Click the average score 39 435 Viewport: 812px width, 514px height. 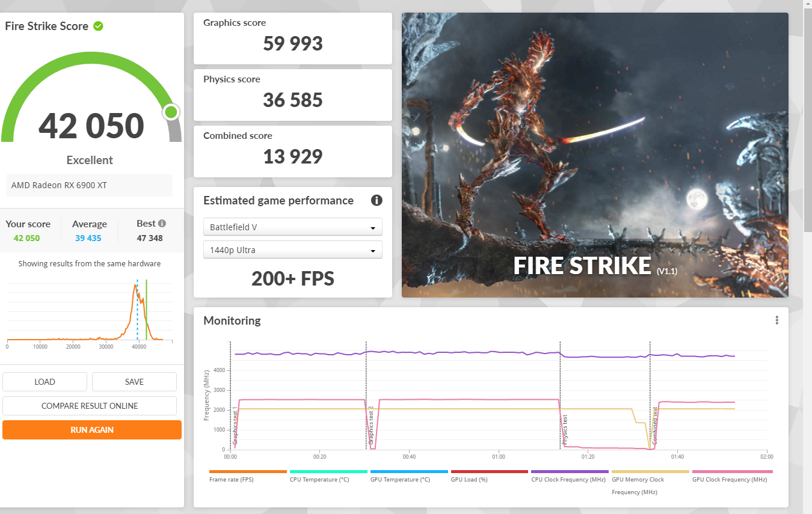tap(88, 238)
